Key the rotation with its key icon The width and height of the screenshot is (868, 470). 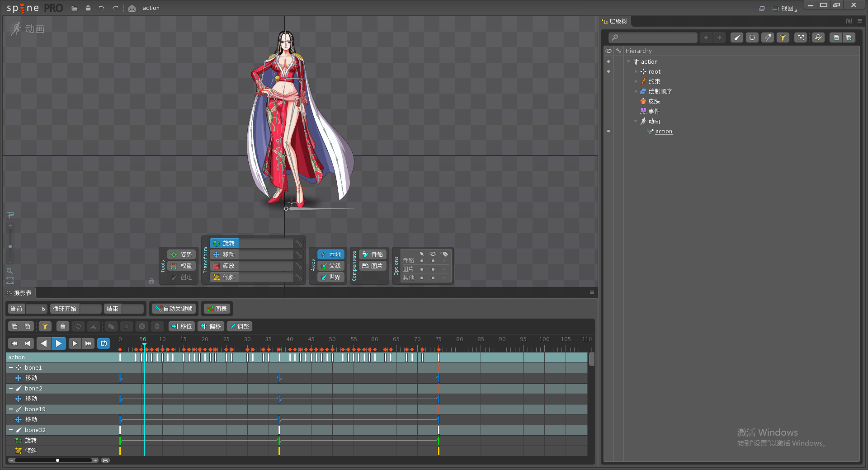click(x=299, y=244)
